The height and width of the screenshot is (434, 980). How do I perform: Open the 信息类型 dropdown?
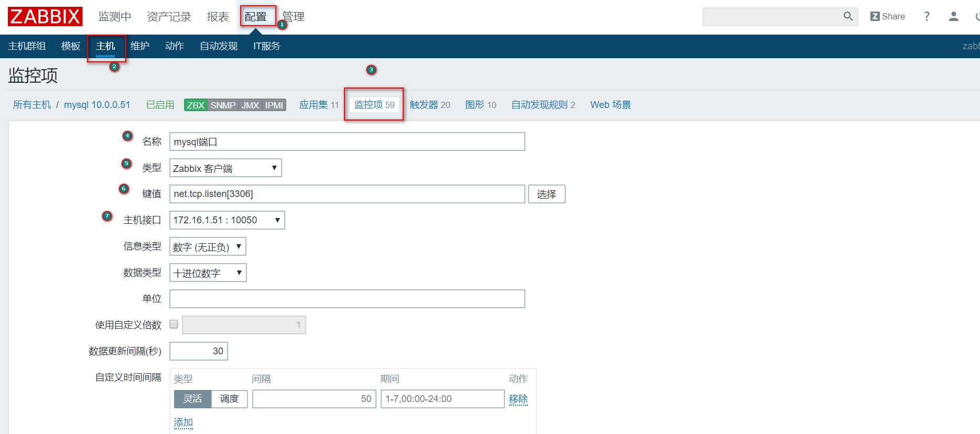[208, 246]
